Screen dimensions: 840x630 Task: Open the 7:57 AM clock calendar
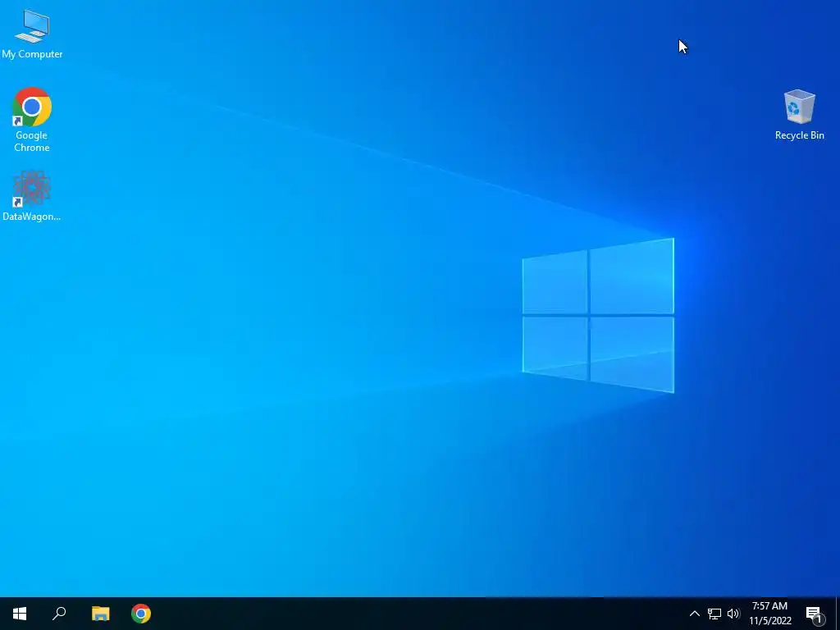coord(769,614)
